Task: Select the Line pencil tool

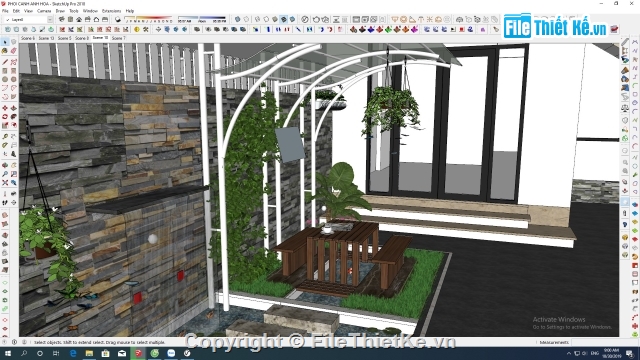Action: tap(5, 62)
